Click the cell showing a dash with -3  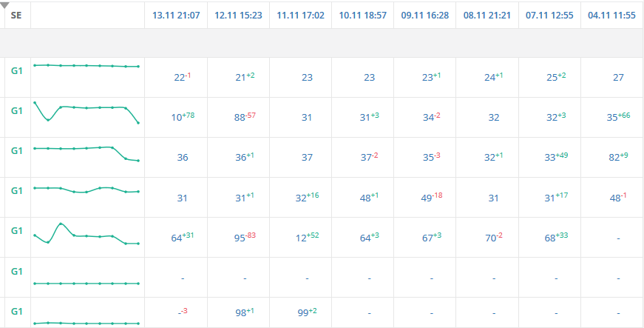[x=183, y=312]
